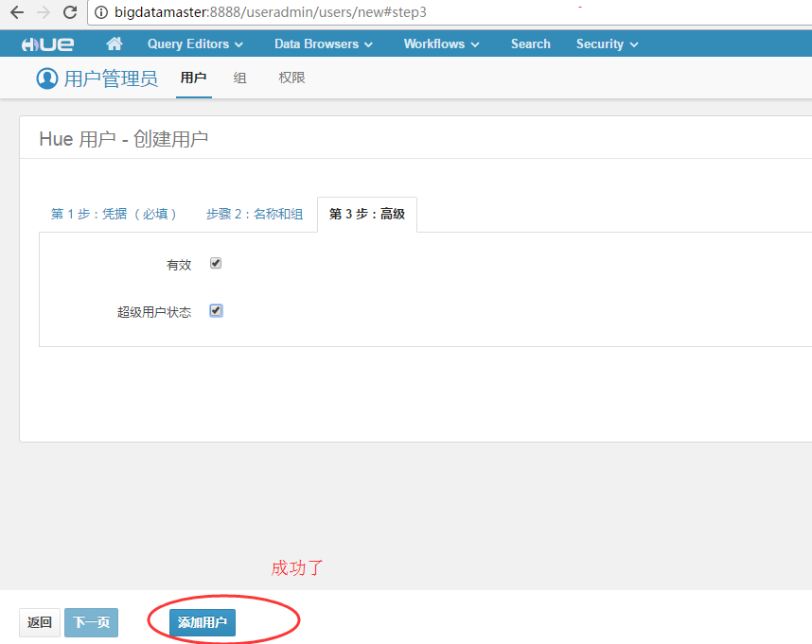Expand the Data Browsers menu
Image resolution: width=812 pixels, height=644 pixels.
(324, 44)
